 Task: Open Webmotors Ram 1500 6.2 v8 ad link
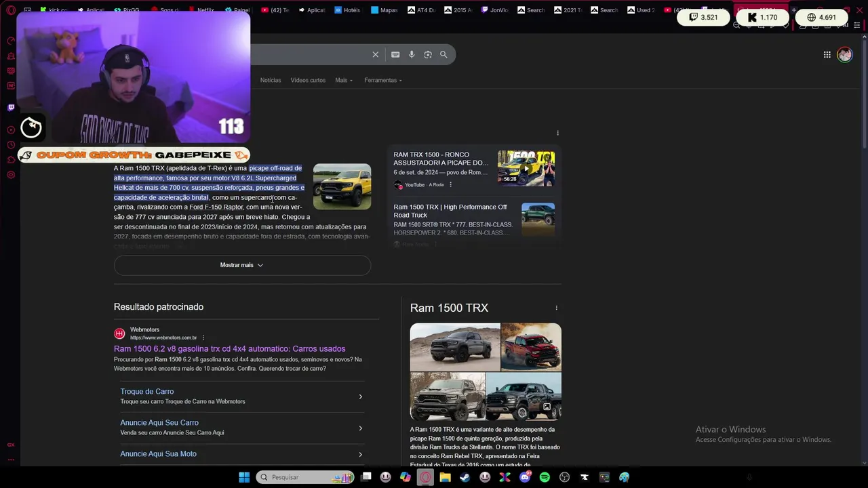click(x=229, y=348)
